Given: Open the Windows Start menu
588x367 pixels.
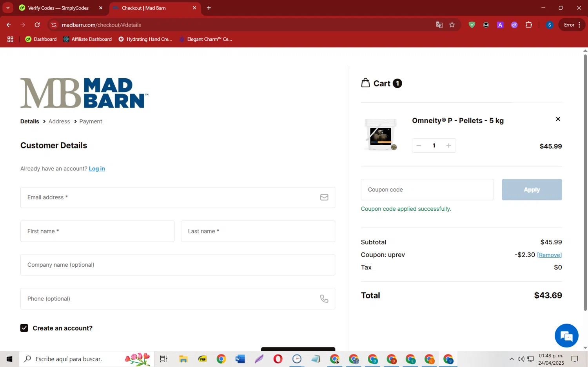Looking at the screenshot, I should [9, 359].
